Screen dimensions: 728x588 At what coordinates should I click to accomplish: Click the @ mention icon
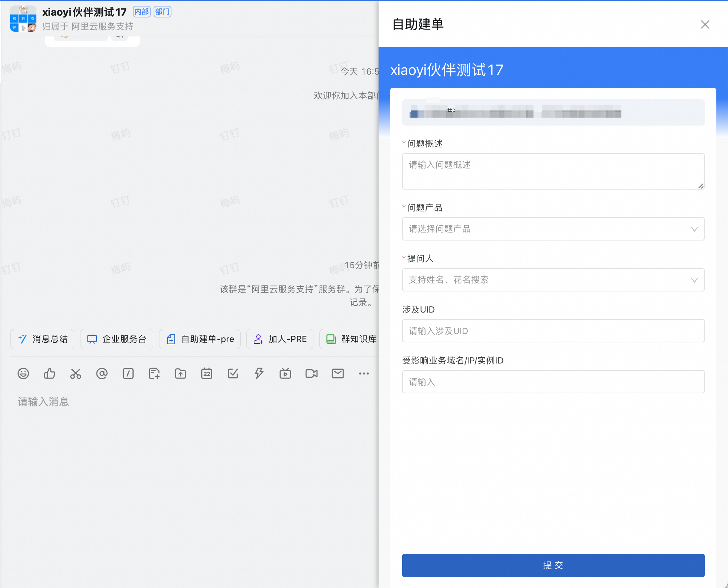[x=102, y=373]
